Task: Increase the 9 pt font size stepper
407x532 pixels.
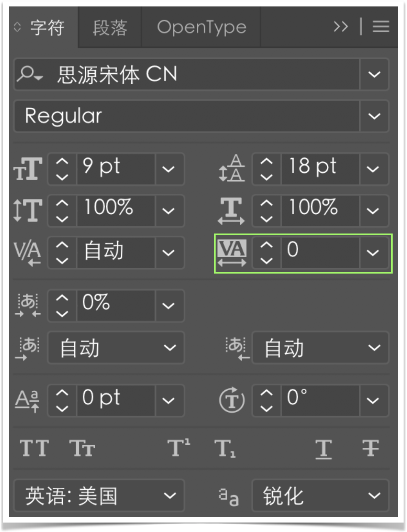Action: tap(62, 162)
